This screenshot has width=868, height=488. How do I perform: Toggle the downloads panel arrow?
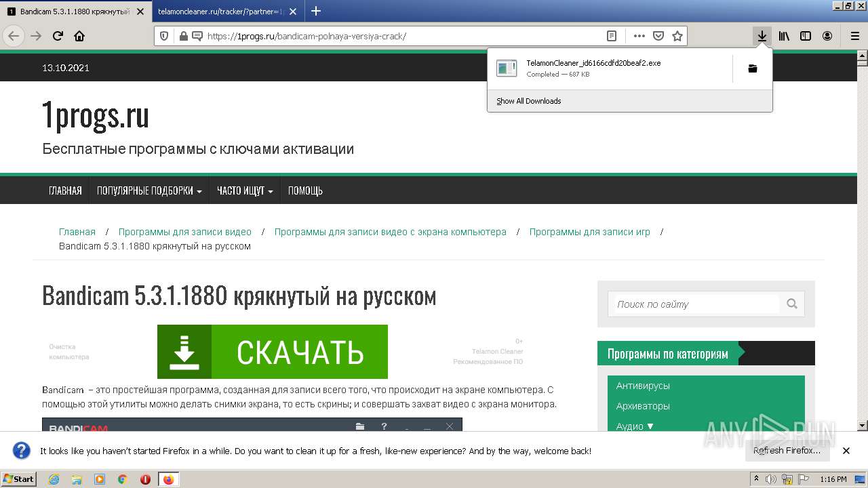click(762, 36)
